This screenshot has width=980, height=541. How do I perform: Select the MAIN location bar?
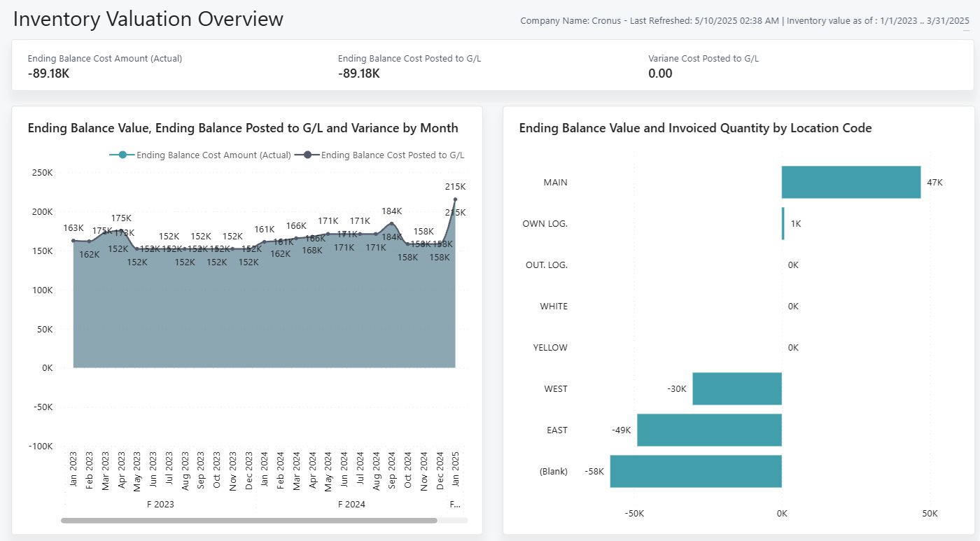click(x=850, y=182)
